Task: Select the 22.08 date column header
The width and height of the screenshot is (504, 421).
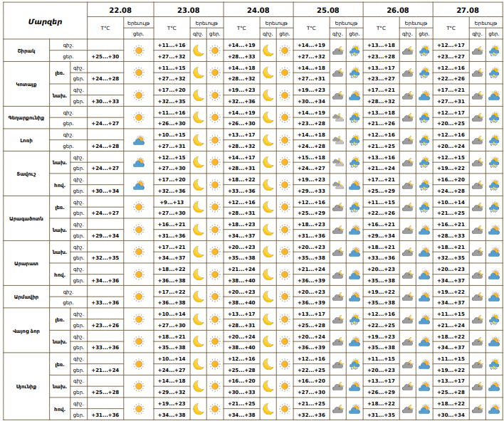Action: click(120, 10)
